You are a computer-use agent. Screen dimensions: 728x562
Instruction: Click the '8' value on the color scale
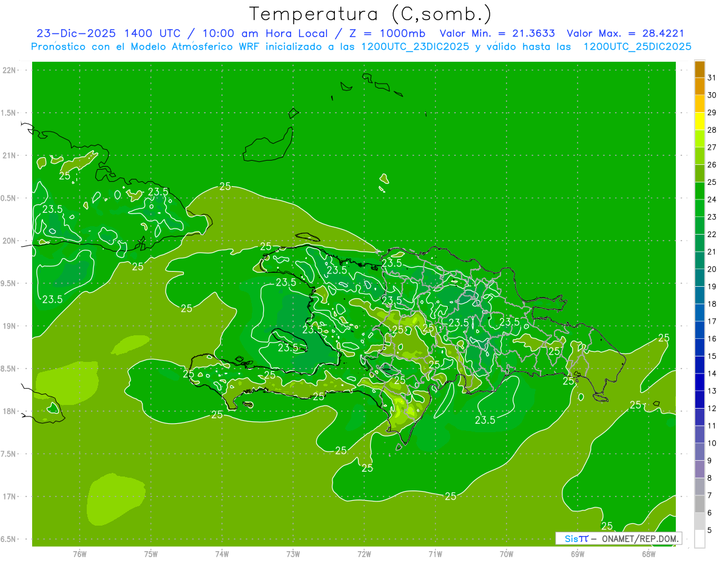(x=709, y=478)
